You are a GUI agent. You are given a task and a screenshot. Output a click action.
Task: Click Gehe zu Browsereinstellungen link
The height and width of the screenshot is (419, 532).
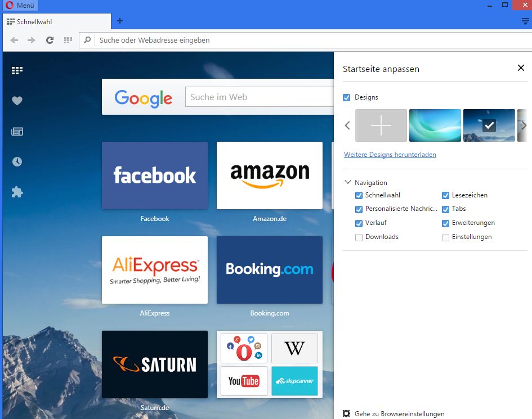coord(399,414)
